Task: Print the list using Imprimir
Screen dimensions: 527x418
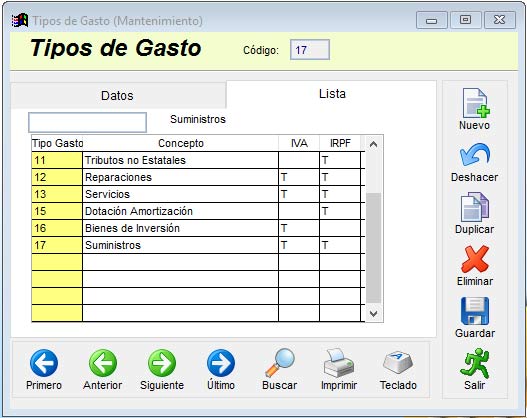Action: (x=339, y=363)
